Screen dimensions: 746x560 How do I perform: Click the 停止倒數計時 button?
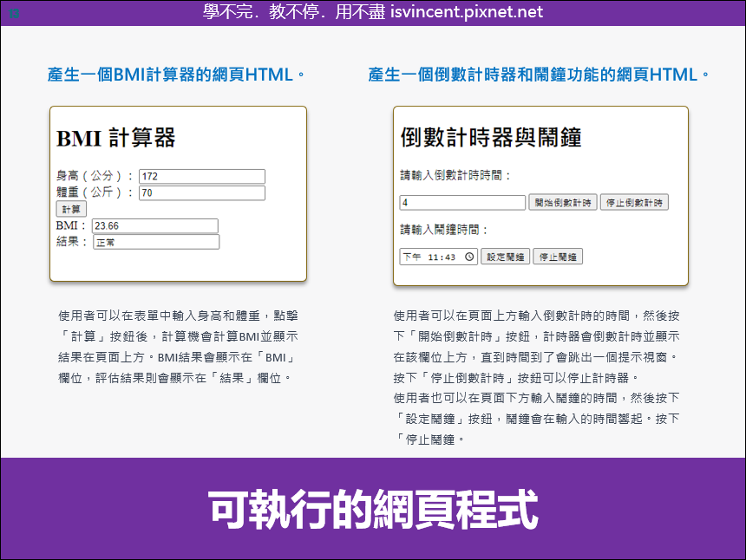point(634,203)
